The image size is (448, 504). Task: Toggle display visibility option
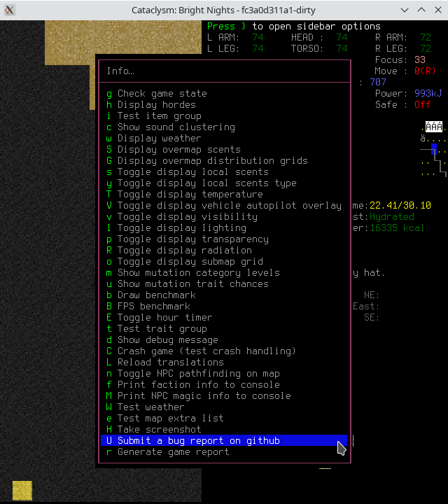(x=224, y=217)
